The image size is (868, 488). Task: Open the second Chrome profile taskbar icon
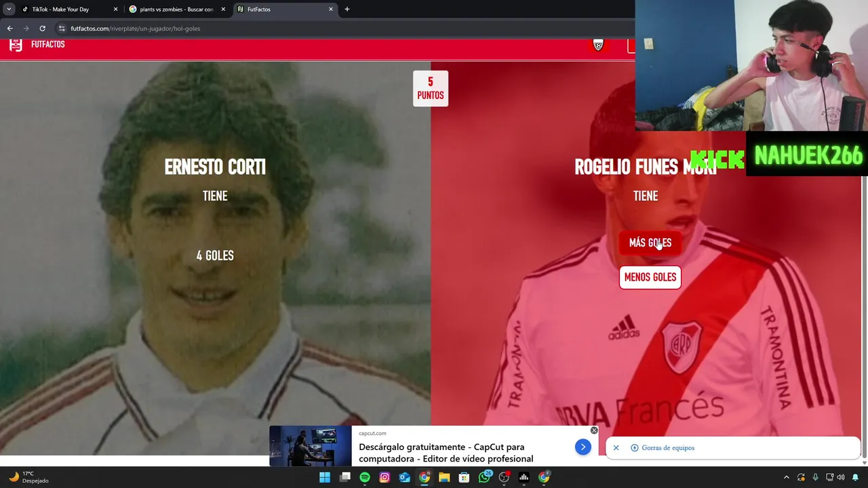[x=544, y=477]
